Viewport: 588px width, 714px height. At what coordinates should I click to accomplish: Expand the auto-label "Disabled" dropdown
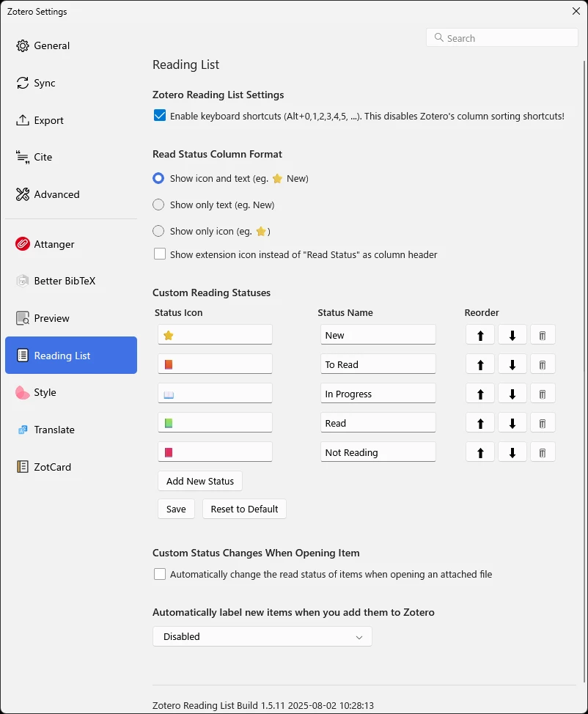point(262,636)
